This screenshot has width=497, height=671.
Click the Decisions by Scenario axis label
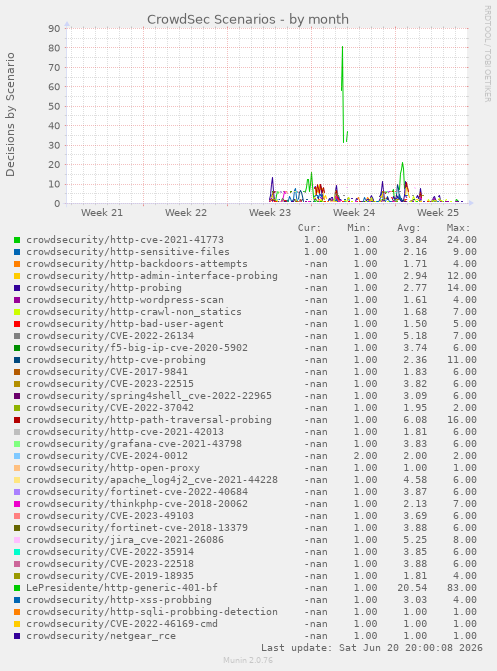tap(10, 115)
